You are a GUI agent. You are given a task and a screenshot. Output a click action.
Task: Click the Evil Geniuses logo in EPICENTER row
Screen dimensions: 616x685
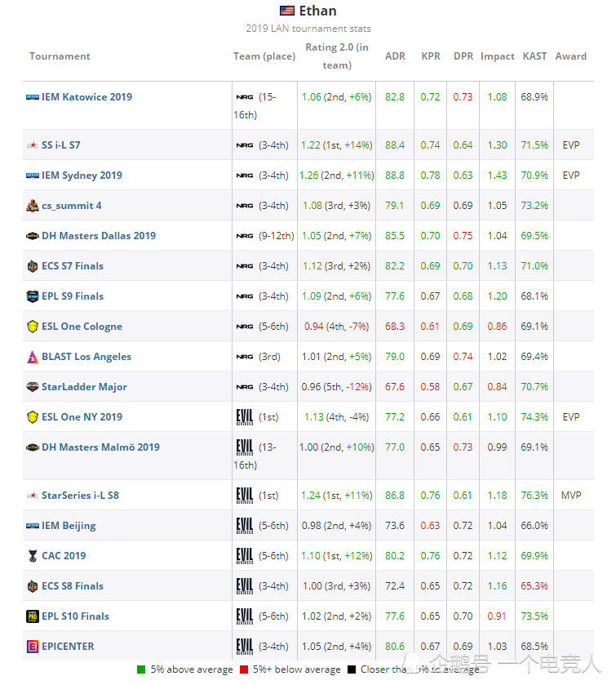click(x=245, y=647)
